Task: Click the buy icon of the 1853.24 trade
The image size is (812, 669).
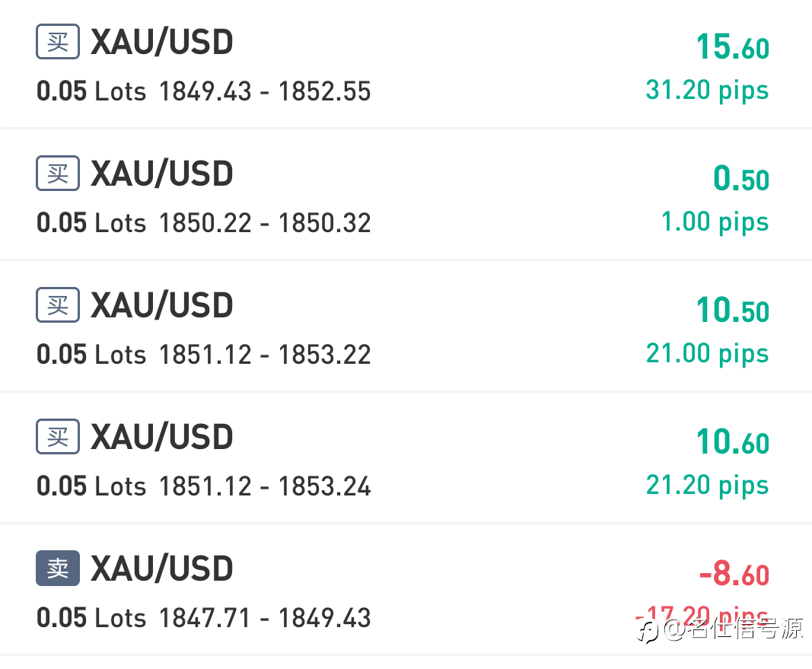Action: (58, 436)
